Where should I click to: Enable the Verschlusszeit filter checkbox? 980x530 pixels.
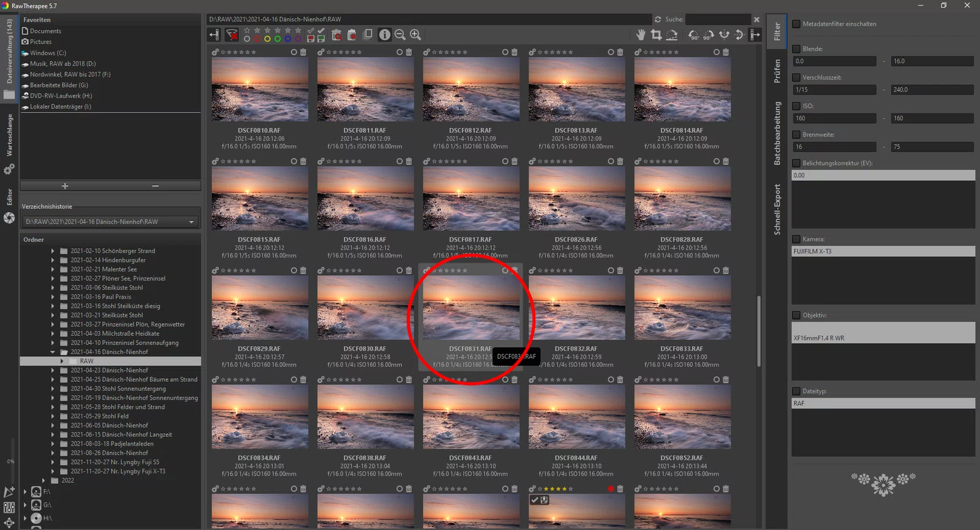click(796, 77)
